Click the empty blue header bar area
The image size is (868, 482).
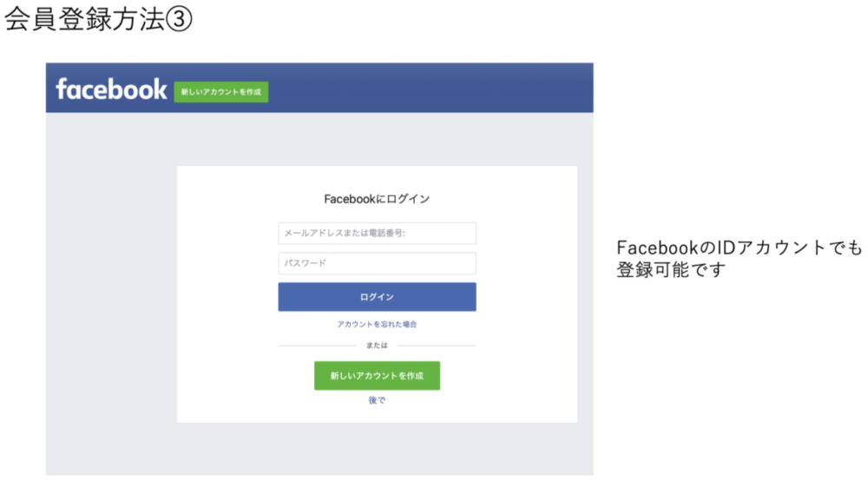click(431, 88)
